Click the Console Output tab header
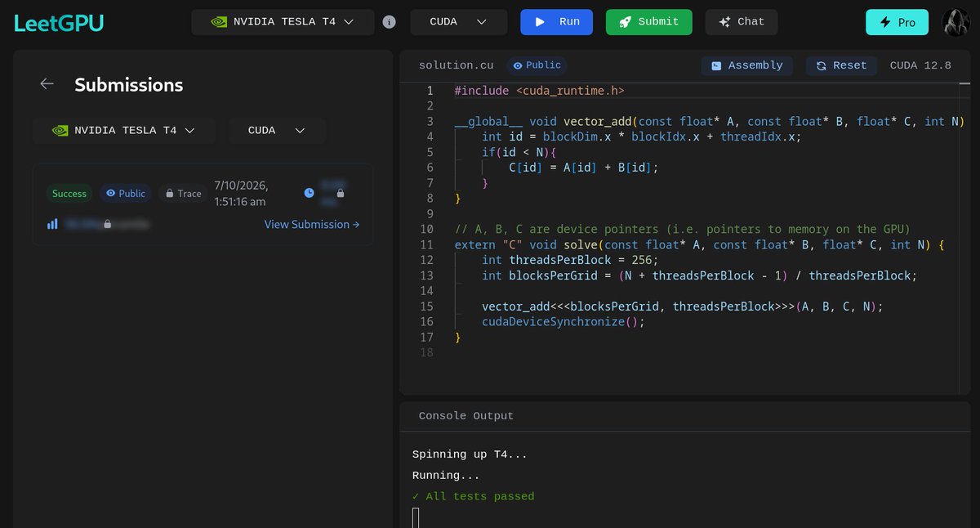Viewport: 980px width, 528px height. pos(466,416)
